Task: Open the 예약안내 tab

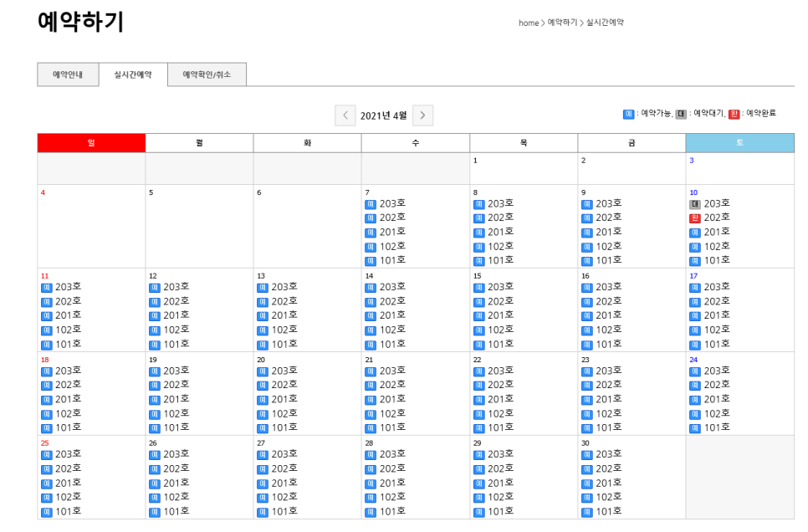Action: point(68,74)
